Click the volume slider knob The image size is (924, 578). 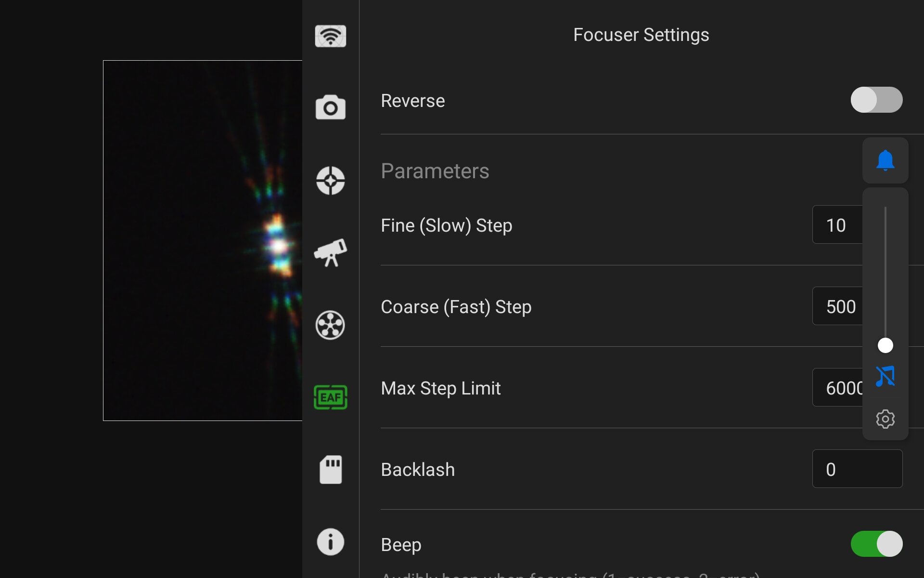coord(885,345)
